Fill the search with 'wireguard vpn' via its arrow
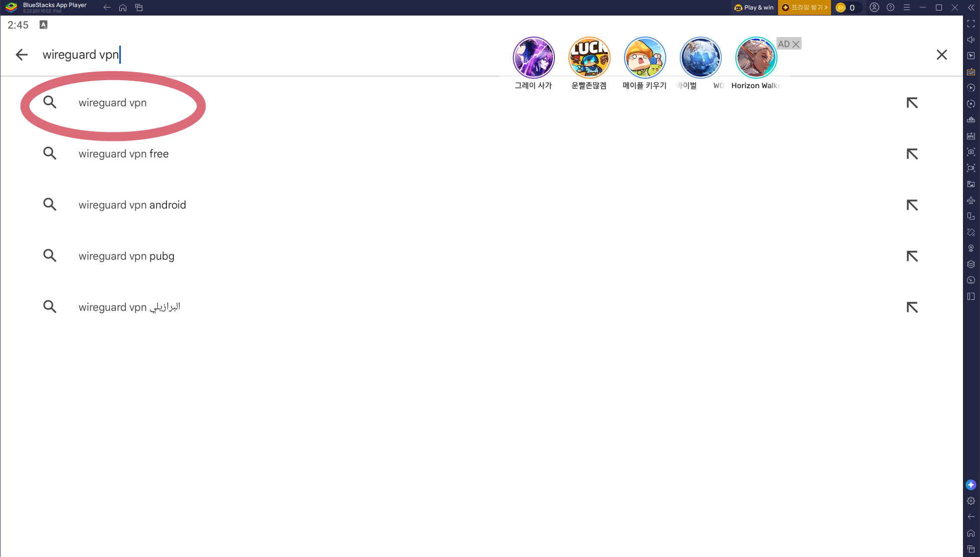Viewport: 980px width, 557px height. click(912, 103)
